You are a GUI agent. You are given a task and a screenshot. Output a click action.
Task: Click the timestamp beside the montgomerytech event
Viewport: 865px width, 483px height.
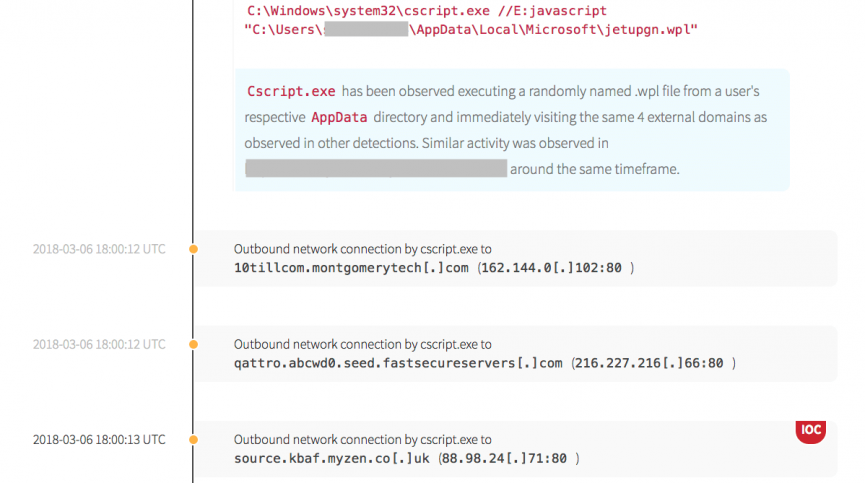pos(99,248)
